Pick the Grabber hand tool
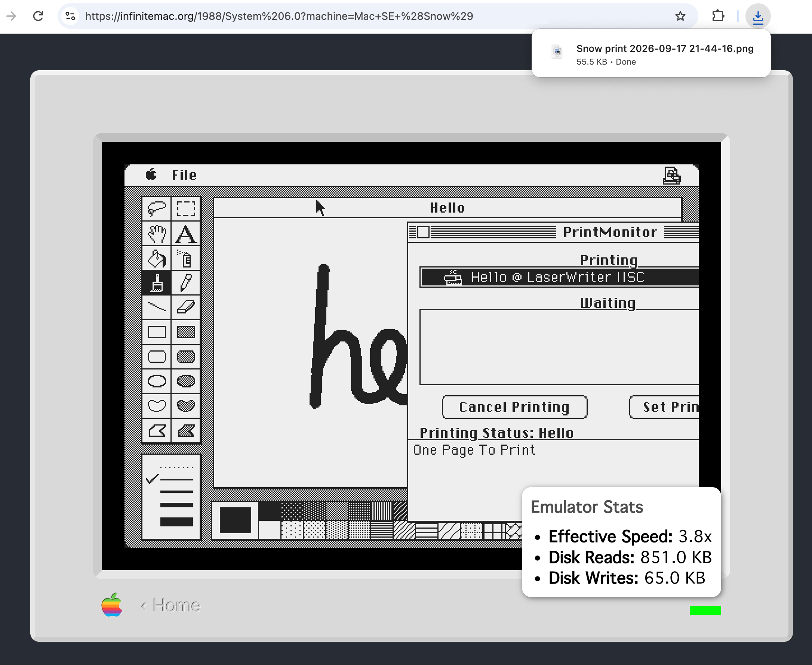This screenshot has width=812, height=665. (156, 233)
